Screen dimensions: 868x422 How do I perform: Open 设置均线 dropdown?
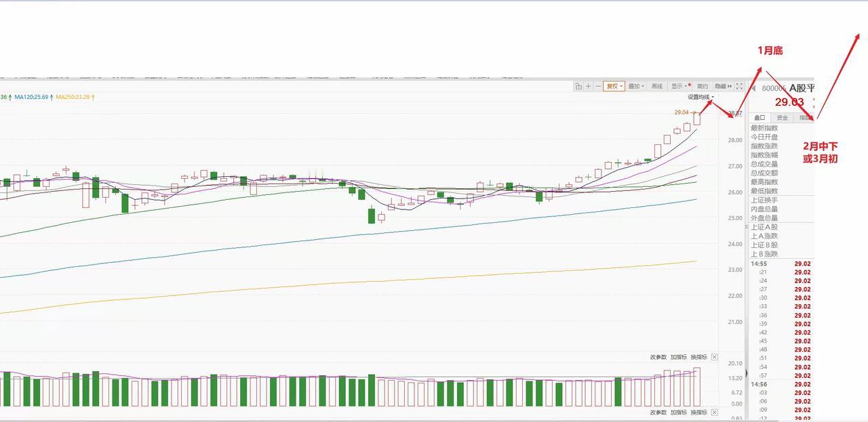pyautogui.click(x=701, y=98)
